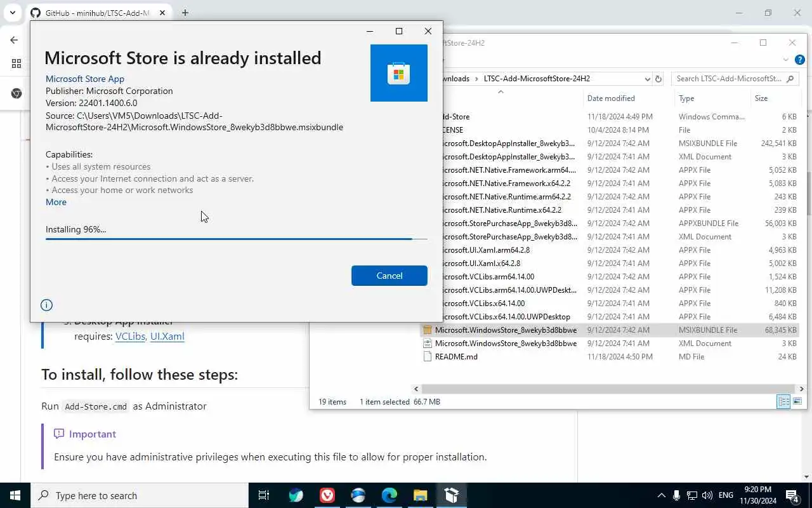Click horizontal scrollbar right arrow

[x=802, y=389]
